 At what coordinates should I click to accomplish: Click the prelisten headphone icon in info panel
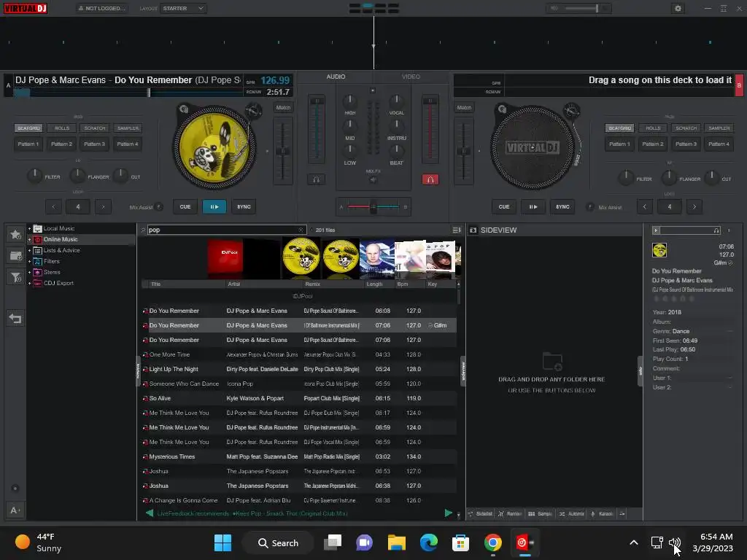tap(716, 230)
